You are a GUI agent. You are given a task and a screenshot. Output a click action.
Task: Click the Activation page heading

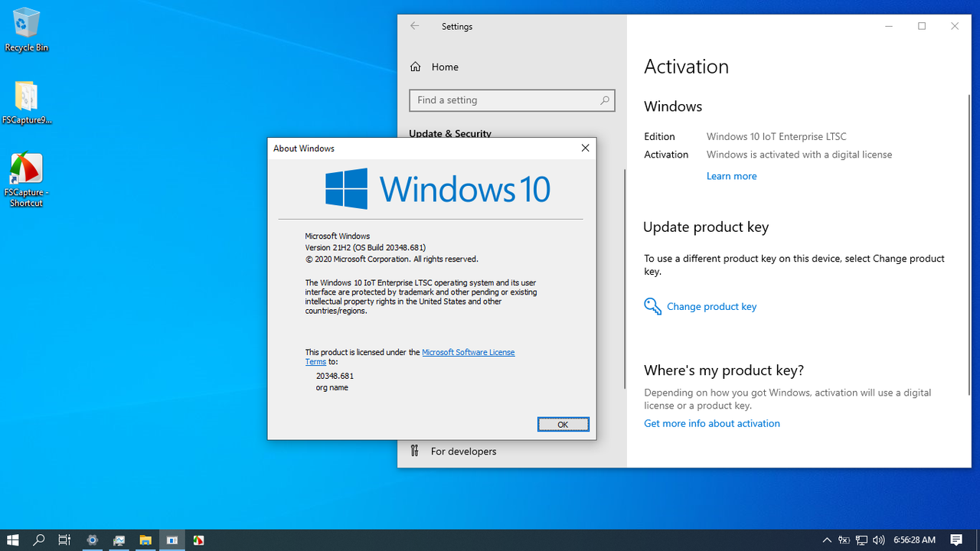[x=686, y=67]
